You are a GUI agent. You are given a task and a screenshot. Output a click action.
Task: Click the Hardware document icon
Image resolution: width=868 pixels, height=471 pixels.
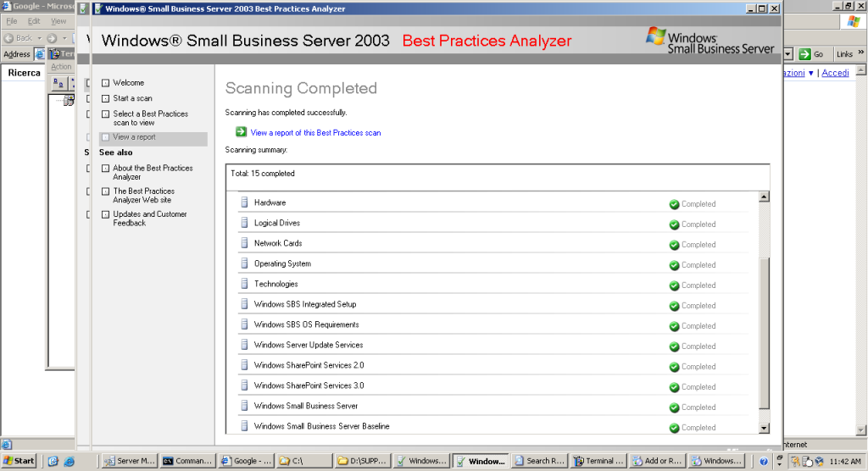[244, 202]
